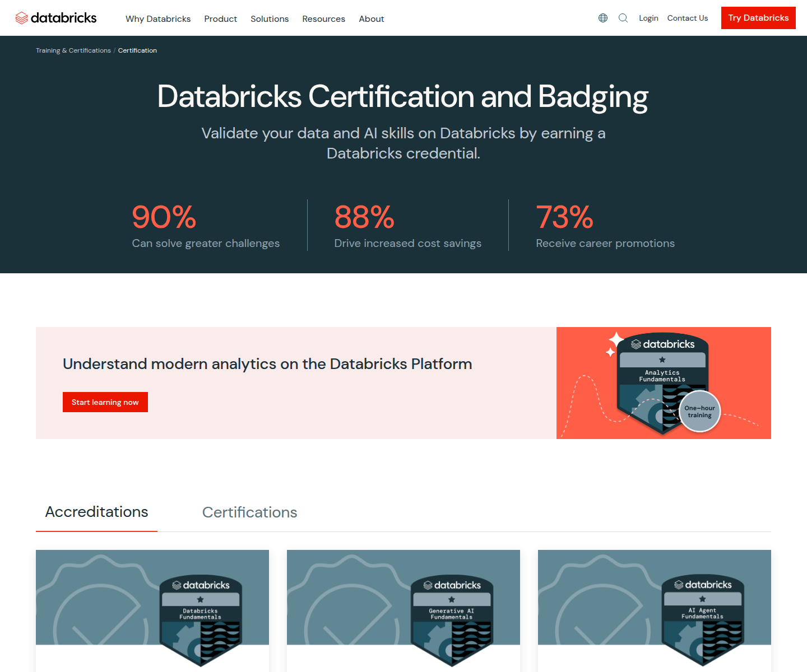Click the One-hour training circle label

(699, 412)
